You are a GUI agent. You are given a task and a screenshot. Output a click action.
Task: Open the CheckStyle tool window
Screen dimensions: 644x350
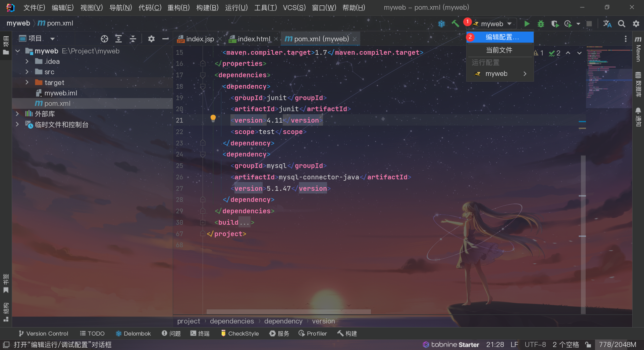(240, 334)
